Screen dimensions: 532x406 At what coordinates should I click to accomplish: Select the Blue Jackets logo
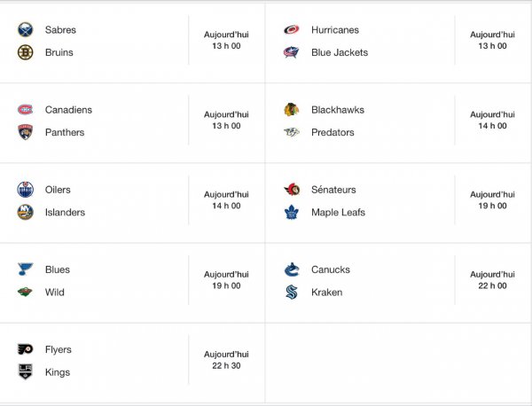[291, 52]
